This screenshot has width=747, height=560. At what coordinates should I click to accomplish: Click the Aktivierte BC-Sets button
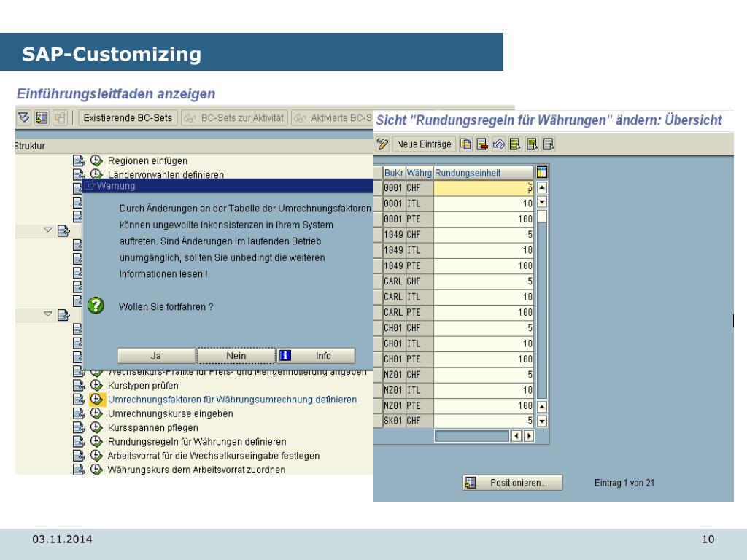tap(333, 117)
